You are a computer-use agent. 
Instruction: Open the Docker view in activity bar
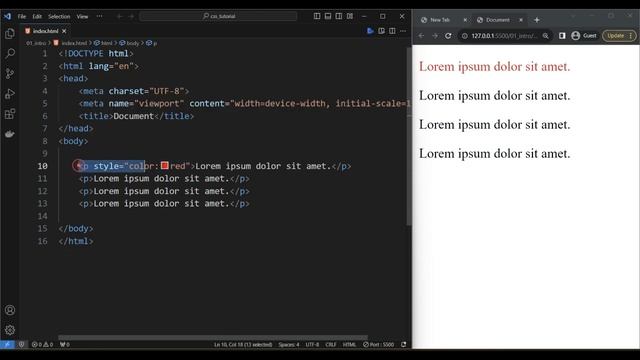tap(10, 134)
